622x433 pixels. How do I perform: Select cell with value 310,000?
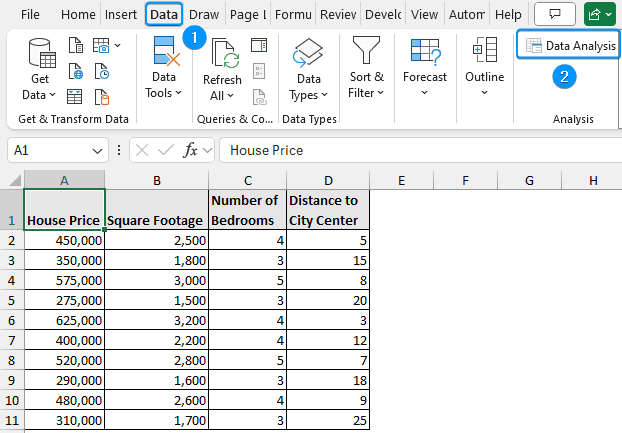click(64, 420)
